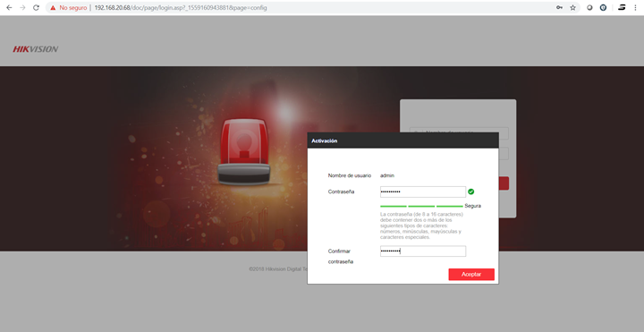644x332 pixels.
Task: Open the striped S extension icon
Action: click(x=622, y=7)
